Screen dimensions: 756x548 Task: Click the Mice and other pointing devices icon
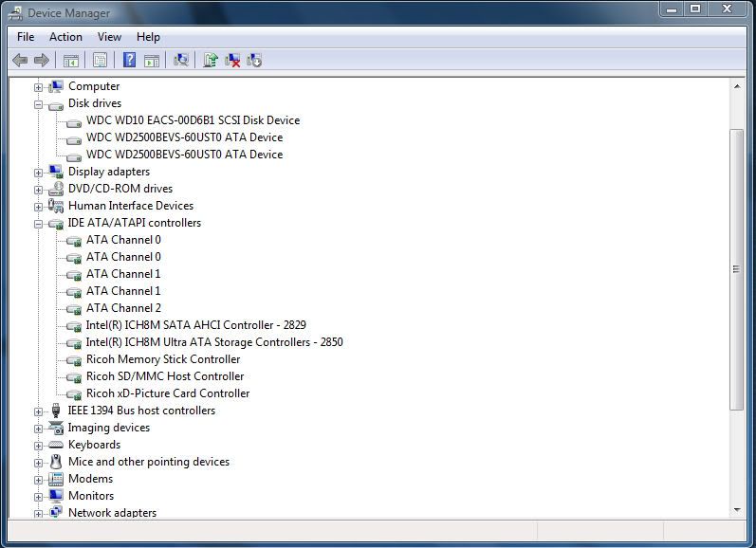[56, 462]
